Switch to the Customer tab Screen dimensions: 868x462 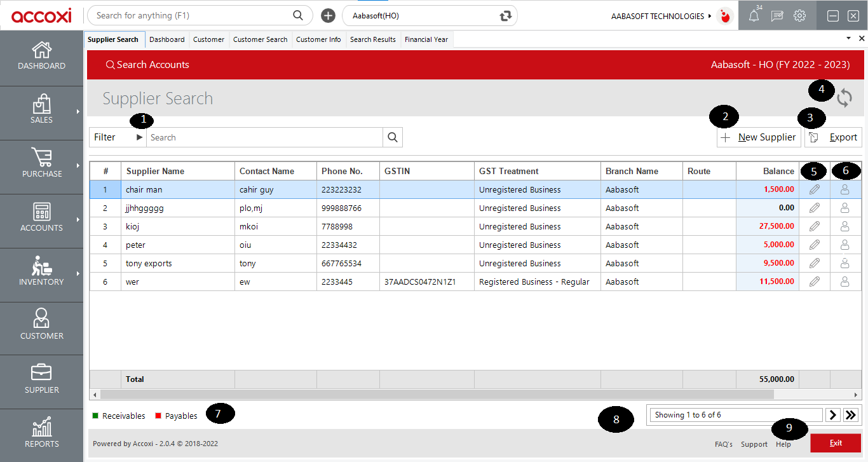[x=208, y=39]
